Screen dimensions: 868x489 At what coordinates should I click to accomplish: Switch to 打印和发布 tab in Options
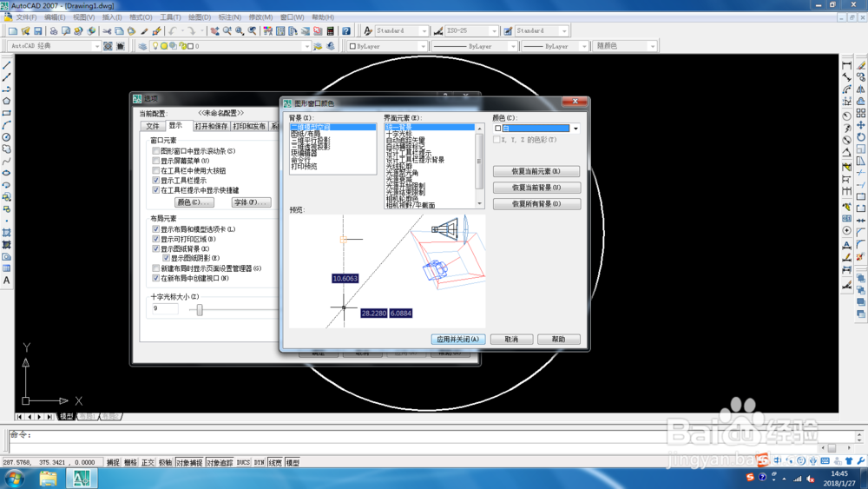[x=249, y=126]
